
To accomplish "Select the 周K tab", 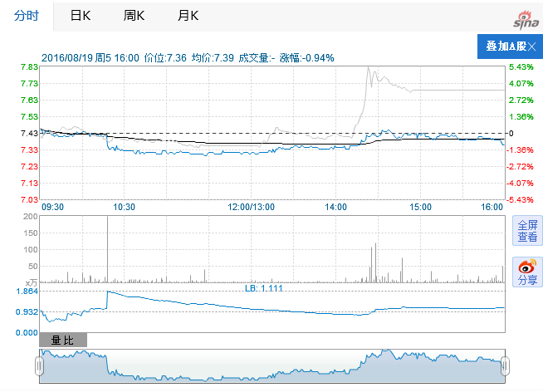I will click(x=133, y=16).
